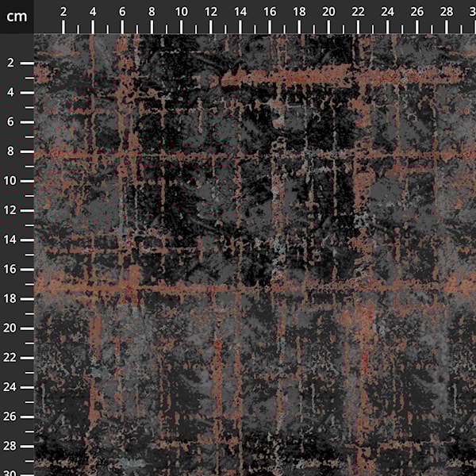Click the 20 mark on top ruler

click(328, 12)
